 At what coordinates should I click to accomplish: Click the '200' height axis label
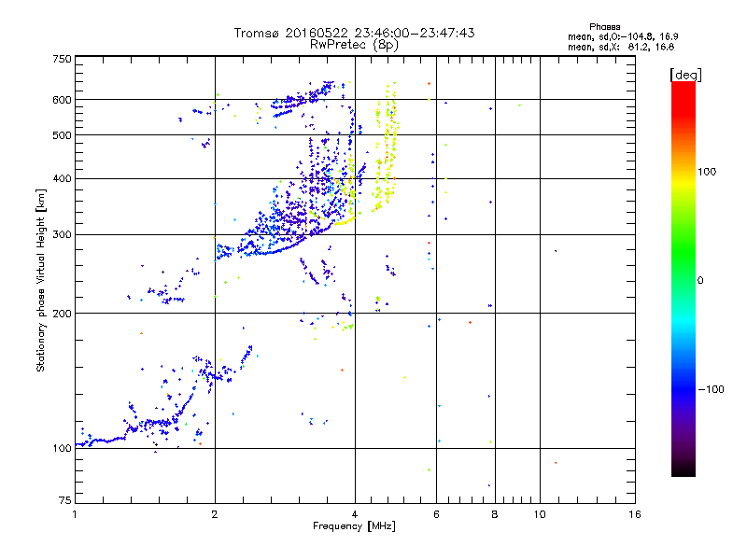pos(62,314)
